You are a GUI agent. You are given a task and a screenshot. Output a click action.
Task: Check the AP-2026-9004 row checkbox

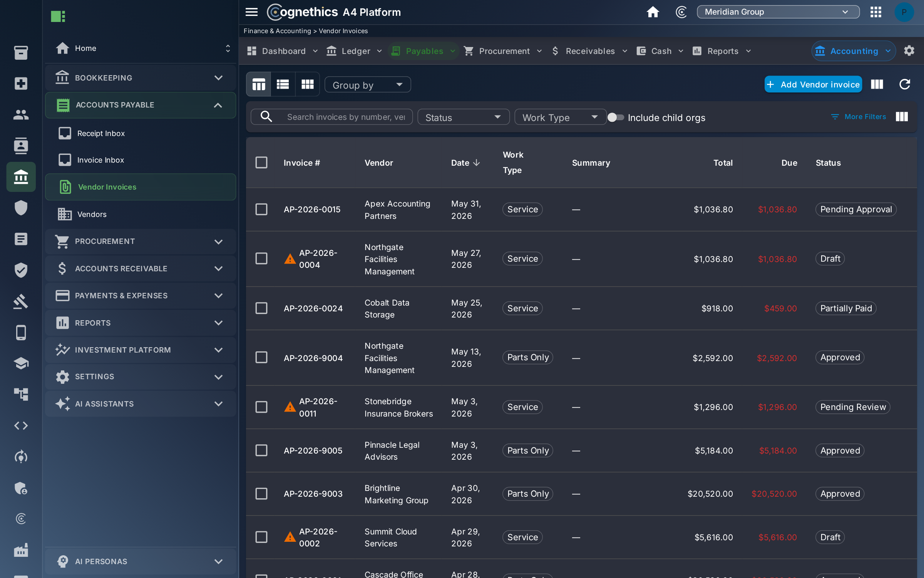pyautogui.click(x=261, y=357)
